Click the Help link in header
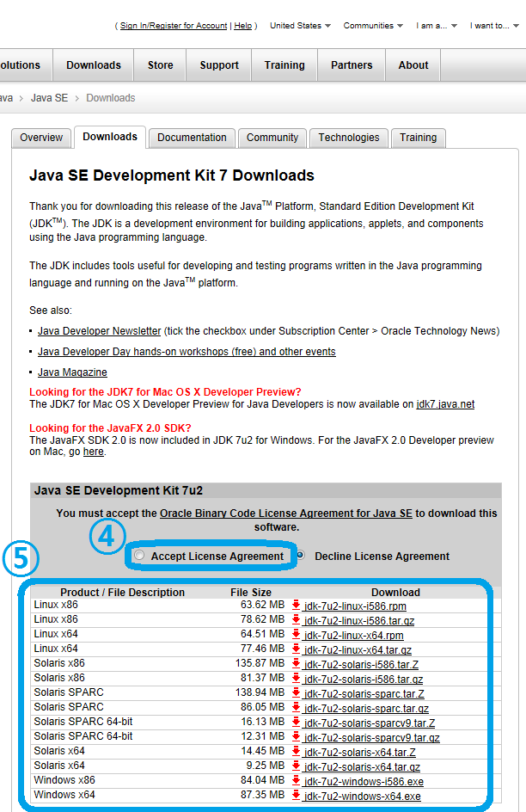The height and width of the screenshot is (812, 526). coord(243,26)
